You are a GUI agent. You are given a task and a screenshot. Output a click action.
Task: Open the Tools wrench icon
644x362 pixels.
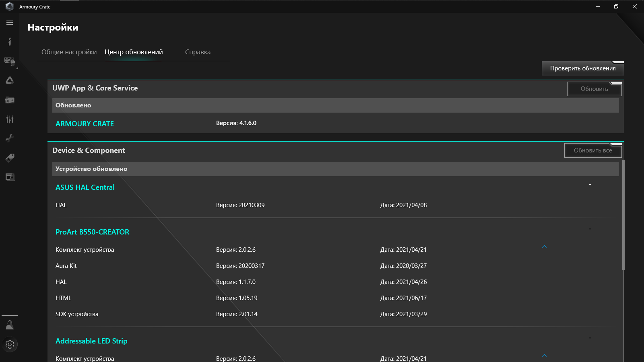[x=10, y=138]
